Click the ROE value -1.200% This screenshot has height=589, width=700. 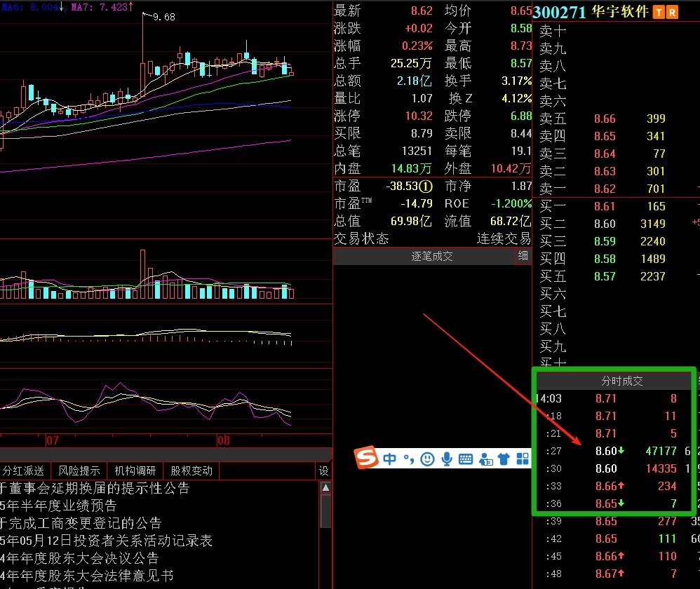click(511, 203)
